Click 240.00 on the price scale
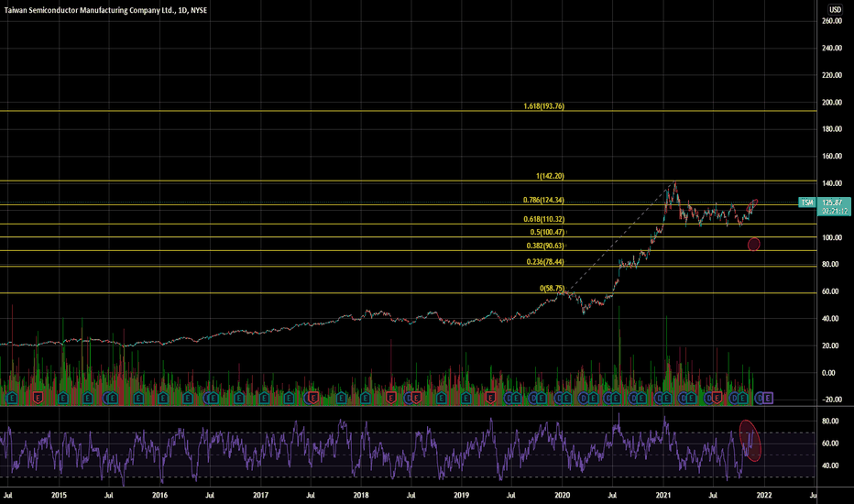The image size is (854, 504). point(832,48)
